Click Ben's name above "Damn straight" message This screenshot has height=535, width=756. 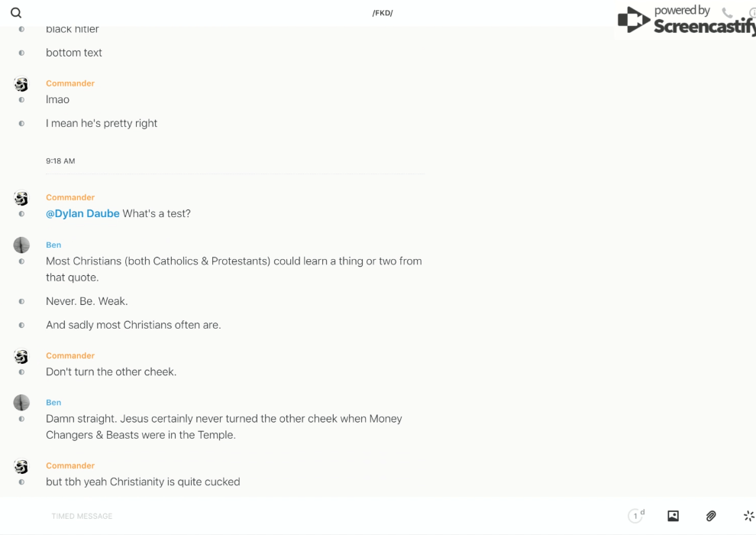53,403
